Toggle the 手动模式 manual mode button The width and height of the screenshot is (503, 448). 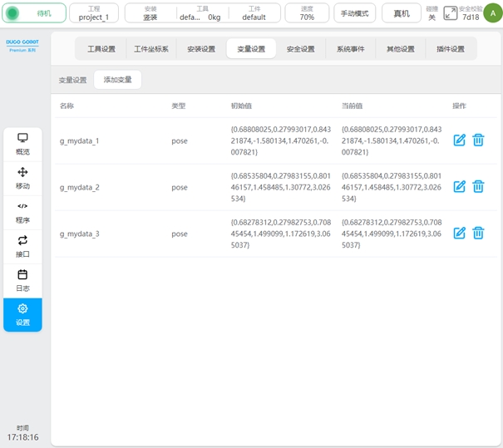click(x=355, y=13)
